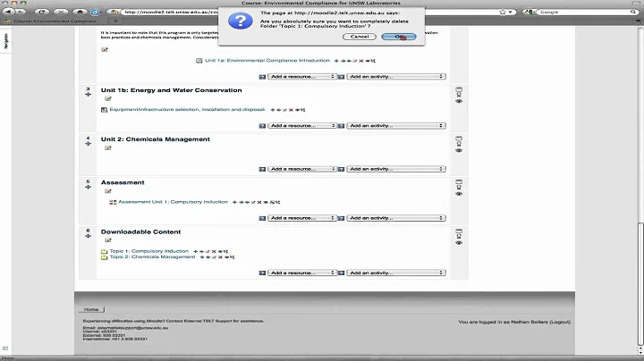Open Add an activity dropdown below Unit 1a
The width and height of the screenshot is (644, 361).
396,77
